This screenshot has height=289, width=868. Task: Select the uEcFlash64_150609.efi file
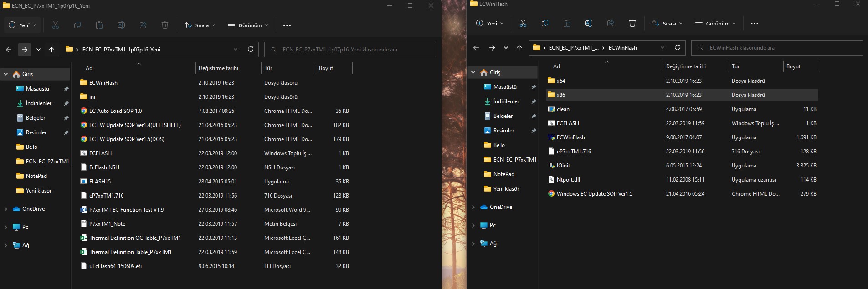click(115, 266)
